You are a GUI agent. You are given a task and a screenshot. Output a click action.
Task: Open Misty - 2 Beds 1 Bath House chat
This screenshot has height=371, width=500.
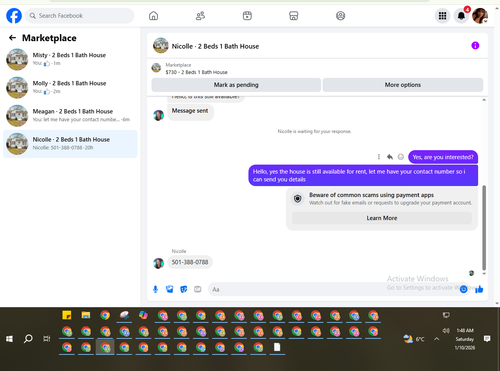pyautogui.click(x=70, y=59)
